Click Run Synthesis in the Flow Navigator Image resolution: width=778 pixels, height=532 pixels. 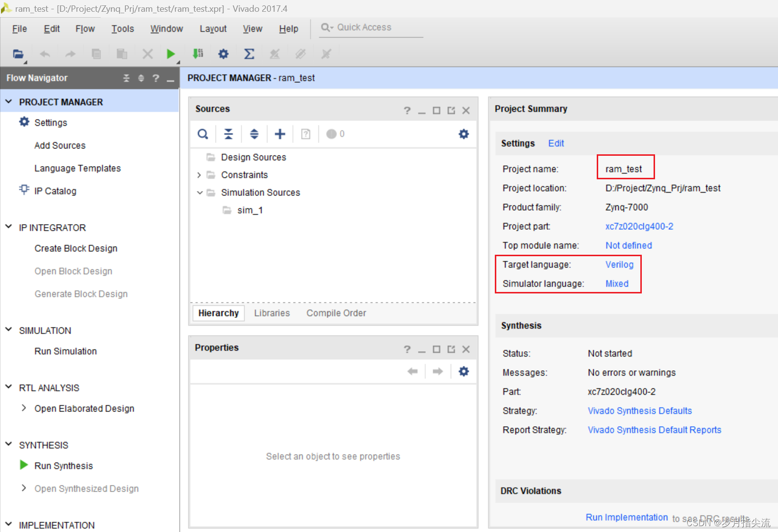pos(64,466)
